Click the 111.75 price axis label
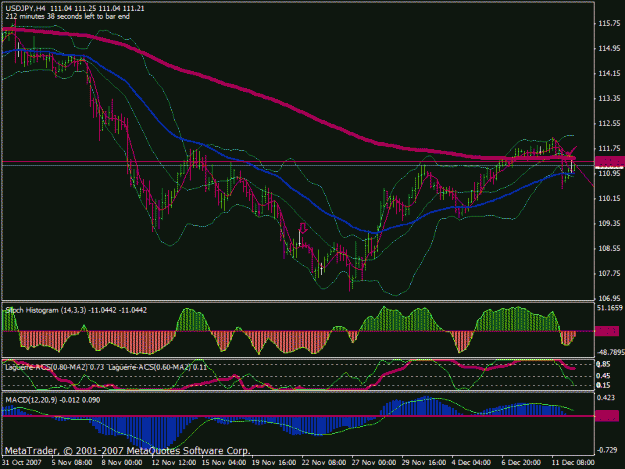Screen dimensions: 625x469 click(x=609, y=149)
